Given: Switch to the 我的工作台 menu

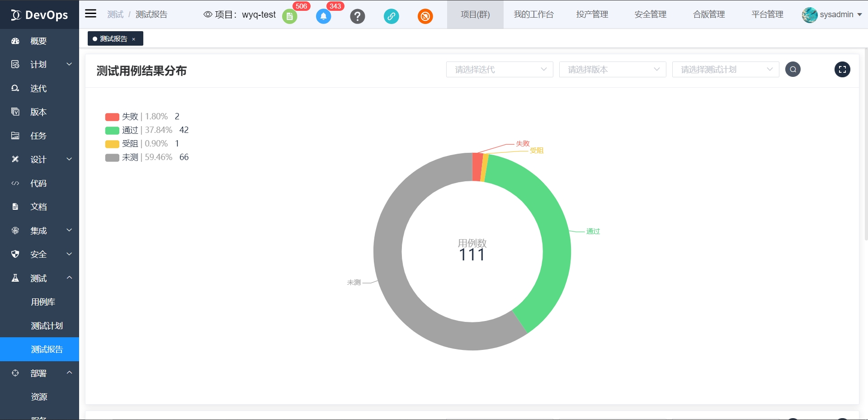Looking at the screenshot, I should pyautogui.click(x=533, y=14).
